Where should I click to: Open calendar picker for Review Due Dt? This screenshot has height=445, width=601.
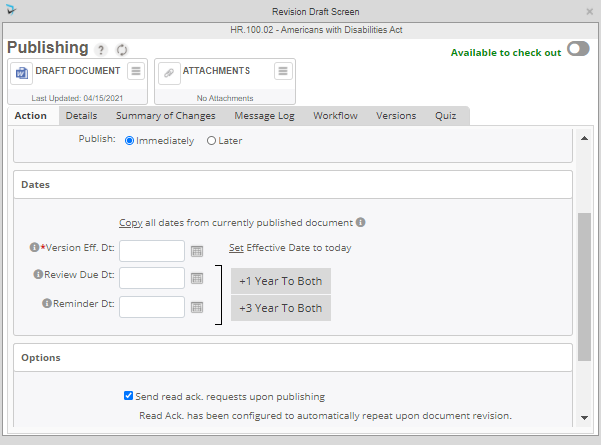pyautogui.click(x=197, y=278)
